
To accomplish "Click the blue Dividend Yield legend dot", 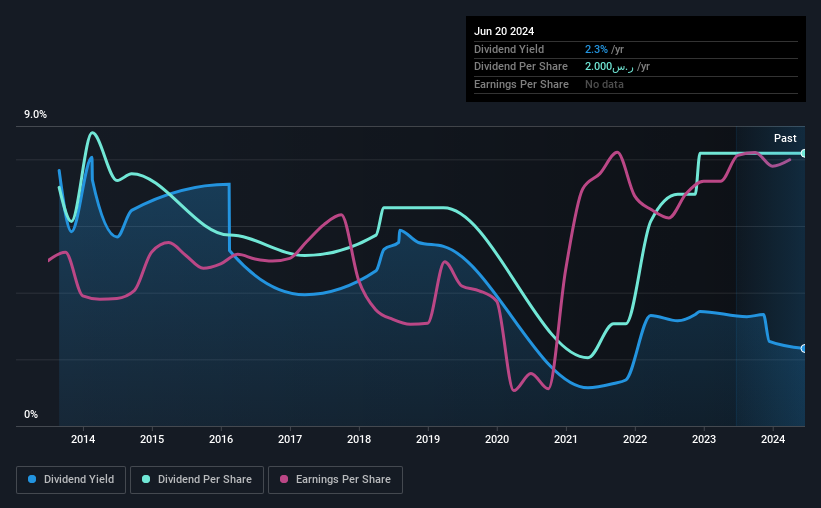I will pos(32,479).
